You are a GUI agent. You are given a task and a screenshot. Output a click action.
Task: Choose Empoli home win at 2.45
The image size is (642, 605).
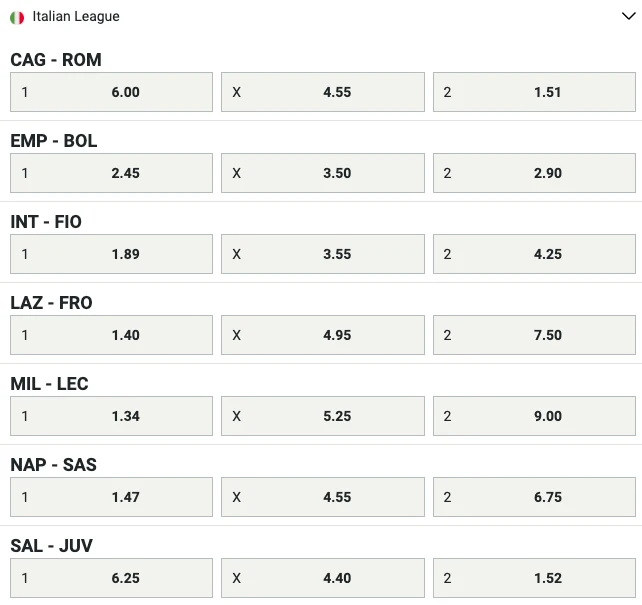(x=111, y=173)
